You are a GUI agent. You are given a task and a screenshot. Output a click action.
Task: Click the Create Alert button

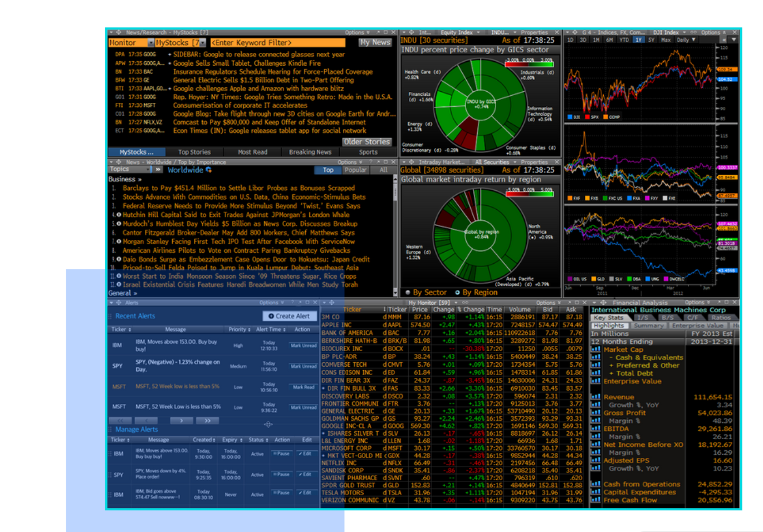(289, 316)
